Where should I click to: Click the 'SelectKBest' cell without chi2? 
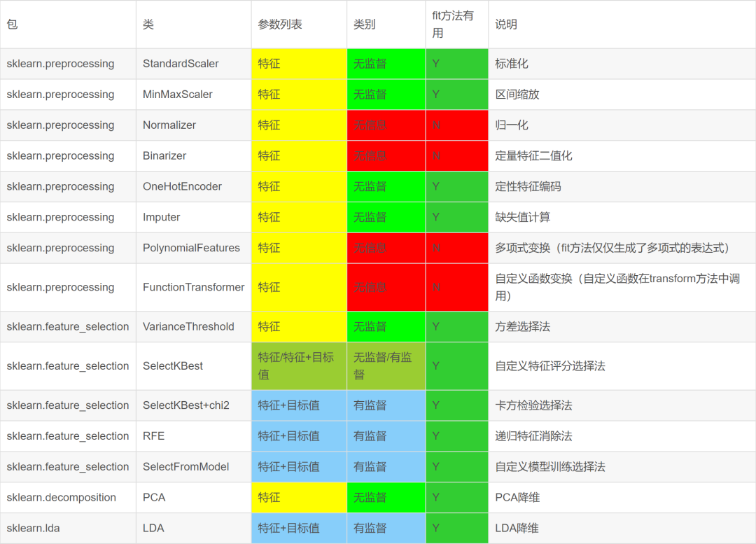[193, 366]
